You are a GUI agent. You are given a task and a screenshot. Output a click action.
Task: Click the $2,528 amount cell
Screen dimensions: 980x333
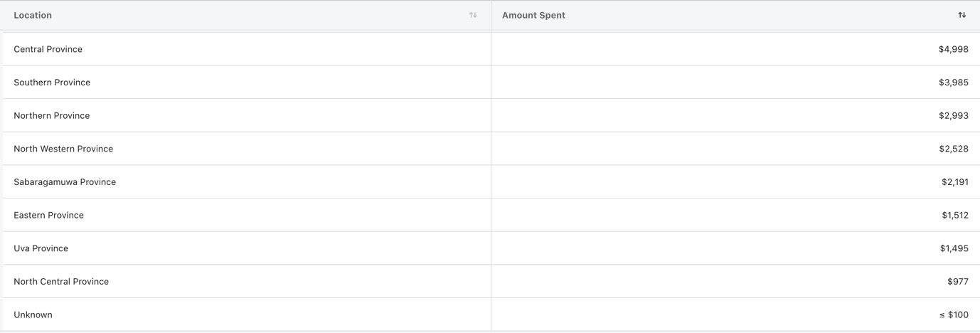(x=735, y=149)
